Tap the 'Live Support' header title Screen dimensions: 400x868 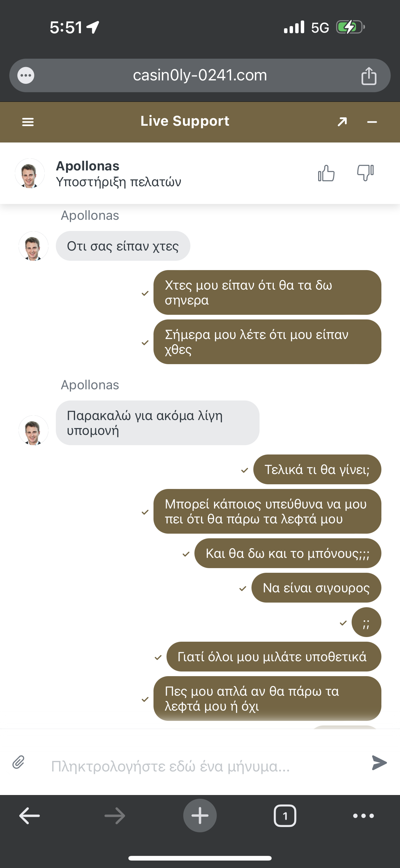184,121
